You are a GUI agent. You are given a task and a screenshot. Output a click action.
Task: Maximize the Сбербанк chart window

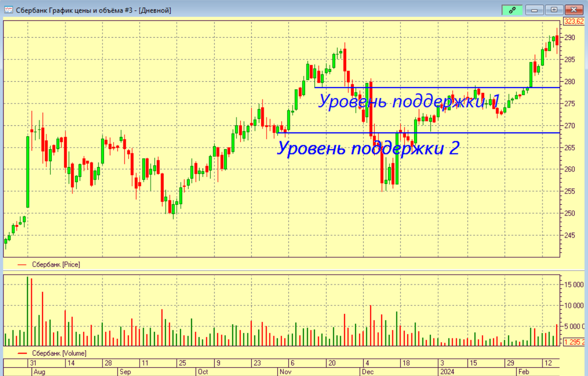tap(554, 10)
